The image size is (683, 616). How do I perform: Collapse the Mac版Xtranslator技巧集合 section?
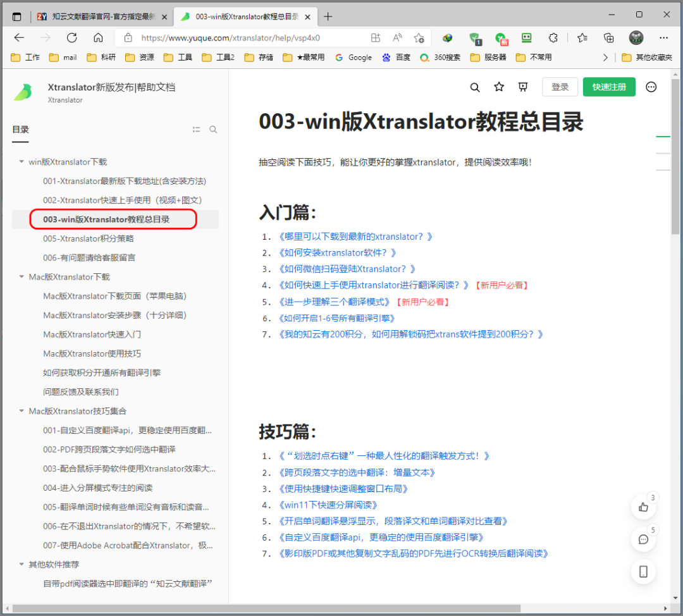point(22,411)
